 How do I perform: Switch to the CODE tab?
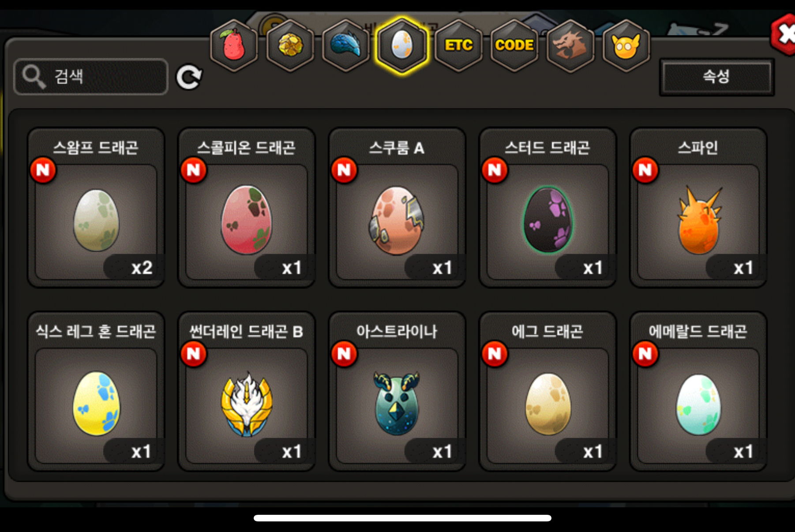click(514, 45)
